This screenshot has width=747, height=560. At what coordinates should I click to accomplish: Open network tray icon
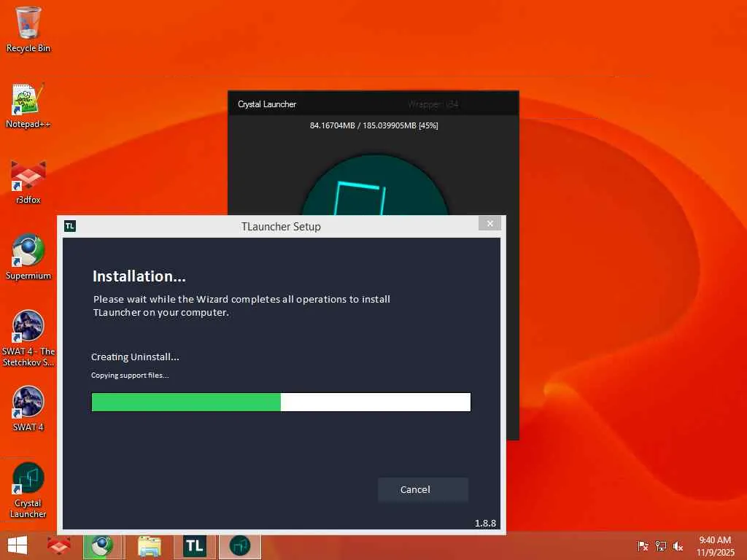click(661, 546)
